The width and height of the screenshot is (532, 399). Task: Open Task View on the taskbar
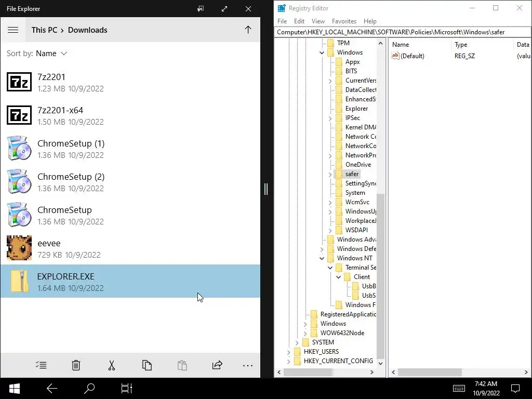click(x=127, y=389)
